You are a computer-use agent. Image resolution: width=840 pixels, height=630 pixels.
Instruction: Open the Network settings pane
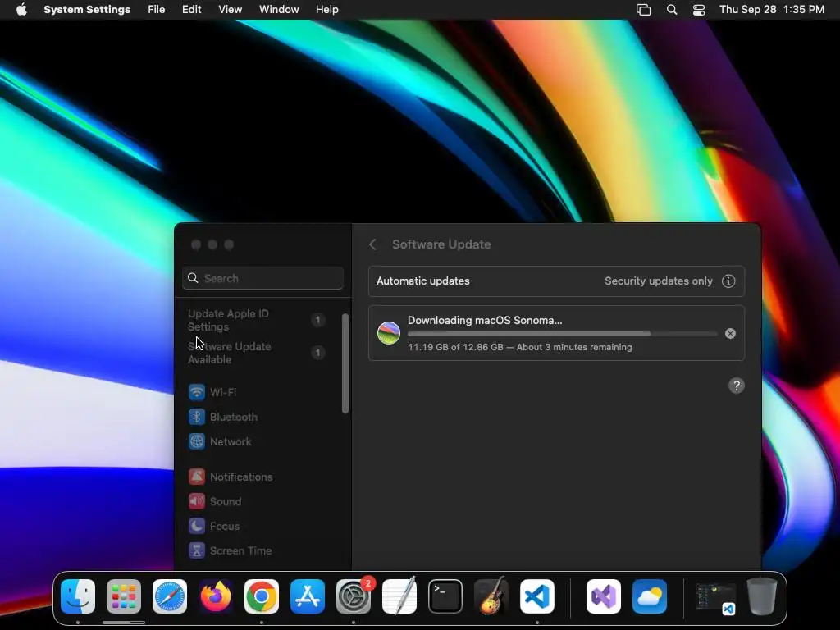click(220, 441)
